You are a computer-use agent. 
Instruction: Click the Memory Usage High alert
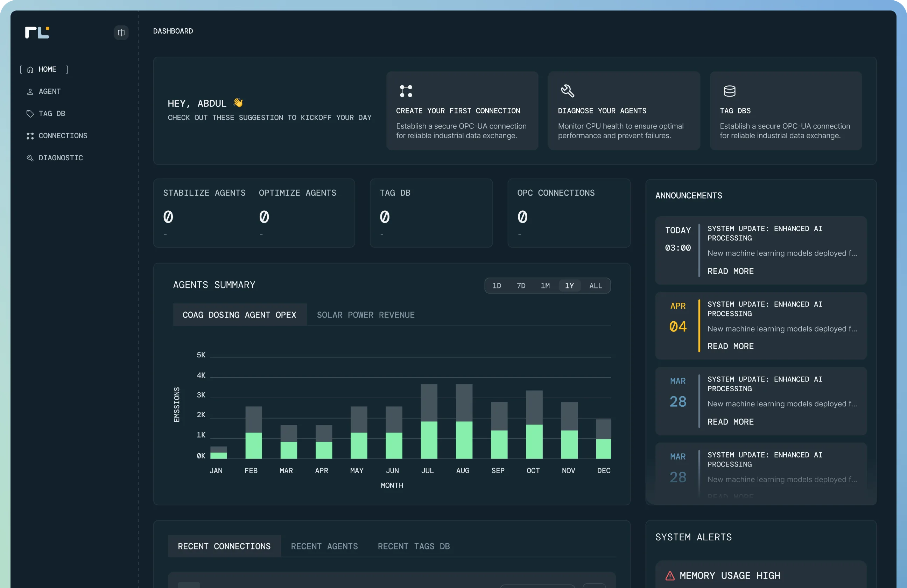761,574
